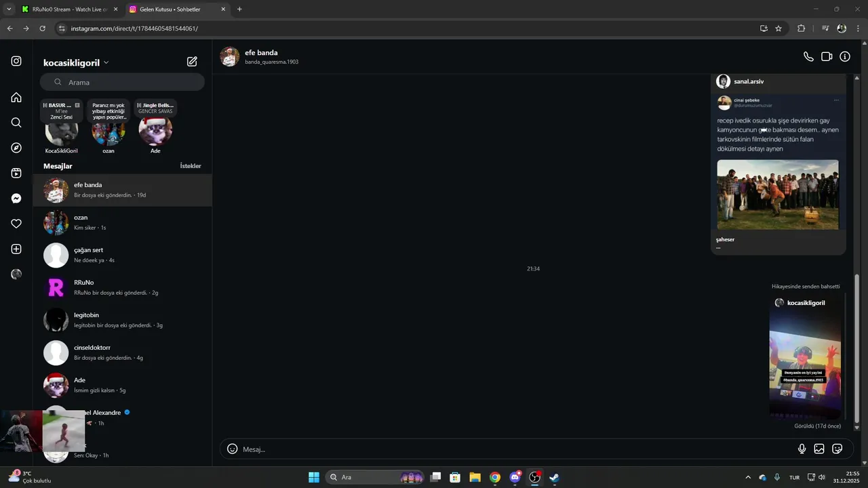Open Messenger direct messages icon
Screen dimensions: 868x488
click(x=16, y=199)
